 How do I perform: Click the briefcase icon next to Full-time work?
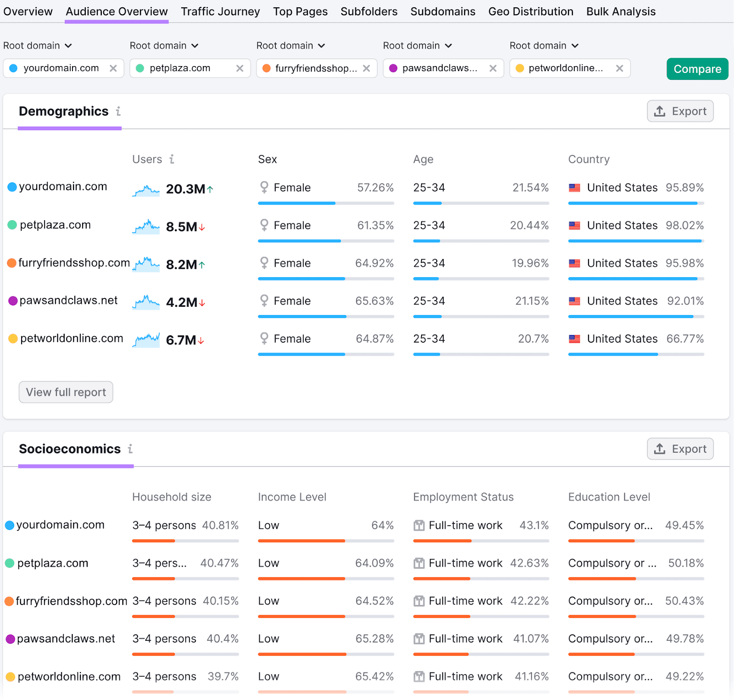tap(419, 525)
